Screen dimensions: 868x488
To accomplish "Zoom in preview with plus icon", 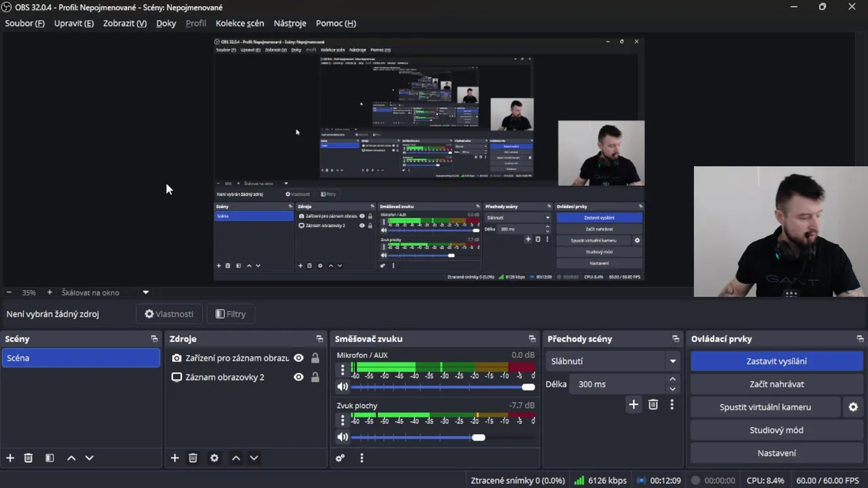I will pos(50,293).
